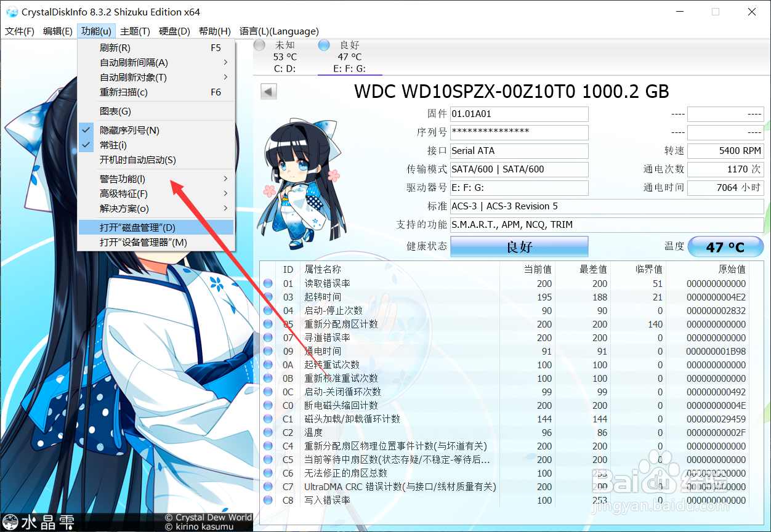
Task: Click the 通电时间 value 7064 小时
Action: pyautogui.click(x=725, y=188)
